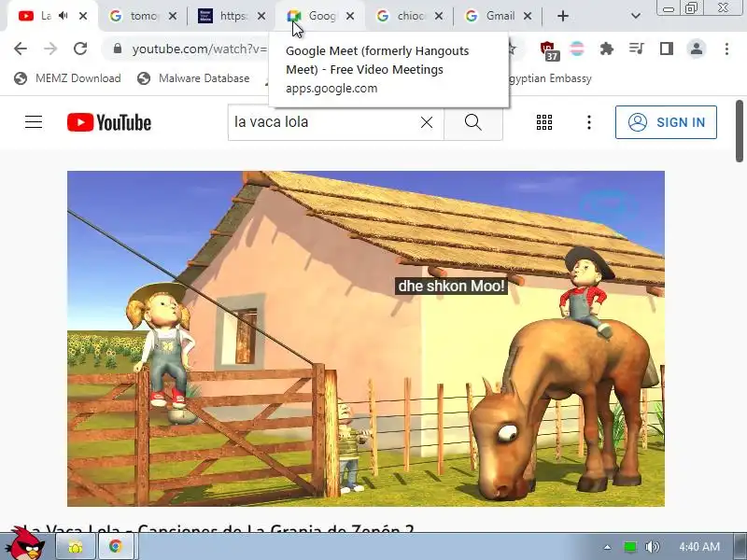The width and height of the screenshot is (747, 560).
Task: Open the uBlock shield extension showing 37
Action: pyautogui.click(x=548, y=50)
